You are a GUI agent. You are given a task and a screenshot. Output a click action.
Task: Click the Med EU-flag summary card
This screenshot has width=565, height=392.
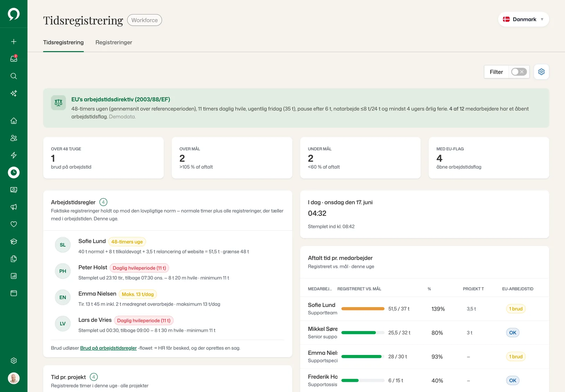click(489, 158)
